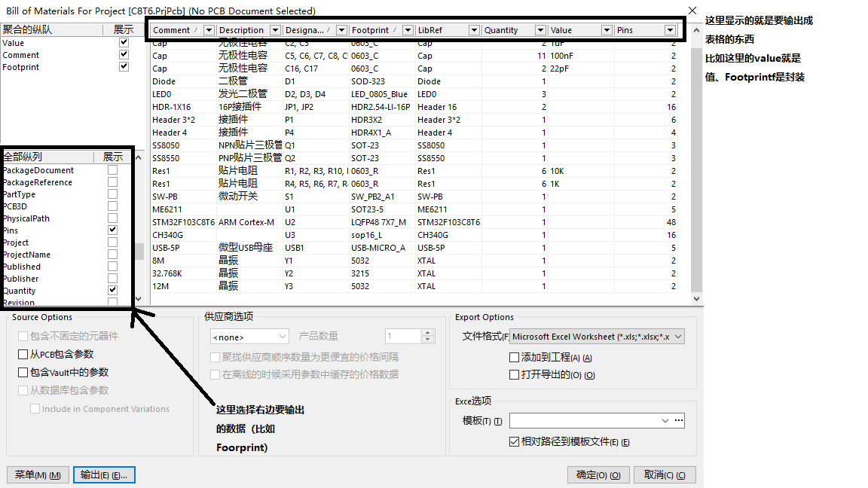Screen dimensions: 868x488
Task: Open the Pins column filter dropdown
Action: click(671, 30)
